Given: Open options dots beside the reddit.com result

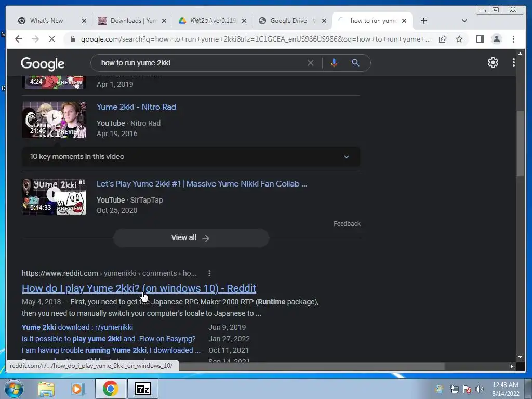Looking at the screenshot, I should pyautogui.click(x=209, y=273).
